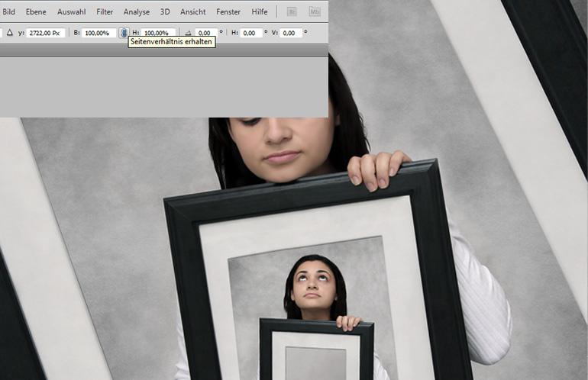
Task: Open the 3D menu
Action: click(x=165, y=11)
